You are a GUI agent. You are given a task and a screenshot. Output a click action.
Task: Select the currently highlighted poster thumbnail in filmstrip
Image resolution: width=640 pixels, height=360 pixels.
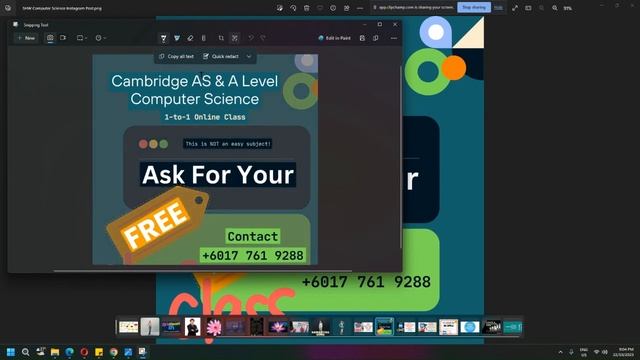(x=384, y=327)
